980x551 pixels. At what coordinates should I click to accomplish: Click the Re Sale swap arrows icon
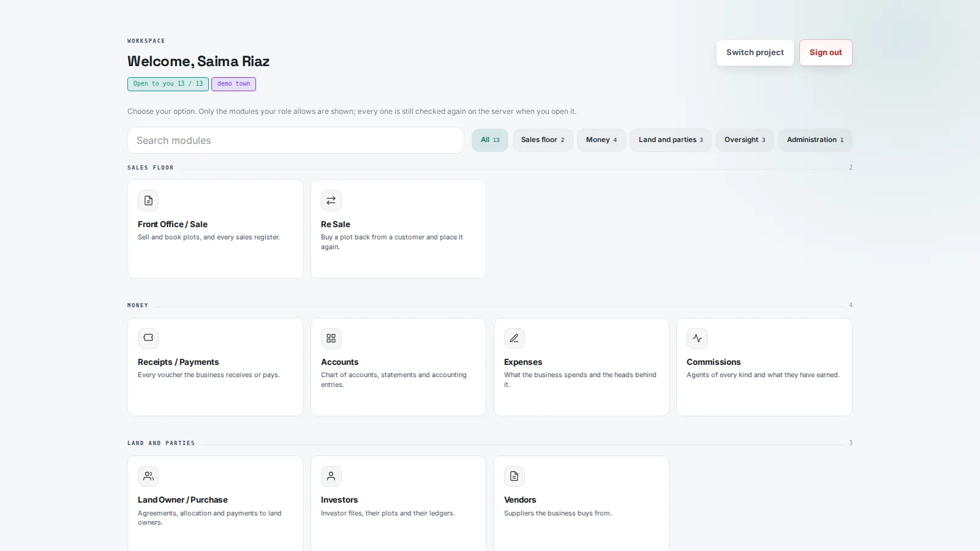(x=331, y=201)
